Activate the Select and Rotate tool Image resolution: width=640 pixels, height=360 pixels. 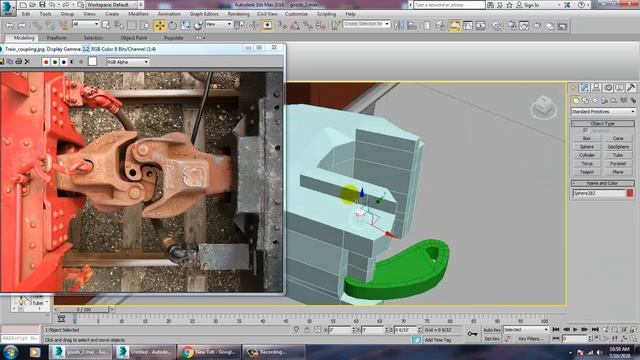[172, 26]
